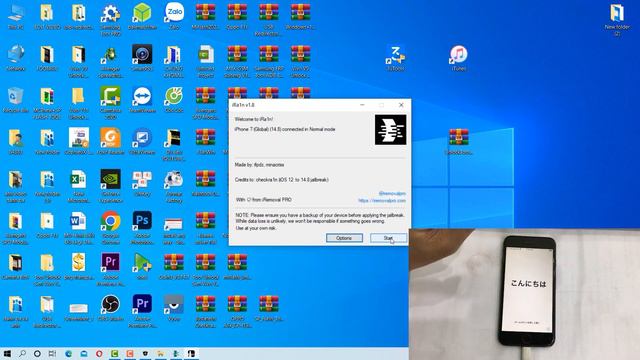Screen dimensions: 640x360
Task: Select the SmartPSS camera shortcut
Action: click(142, 58)
